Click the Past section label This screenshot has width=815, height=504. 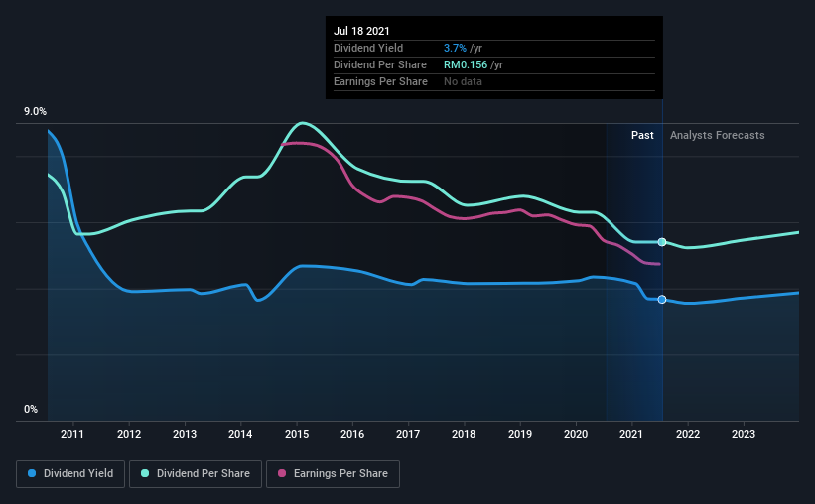coord(642,135)
